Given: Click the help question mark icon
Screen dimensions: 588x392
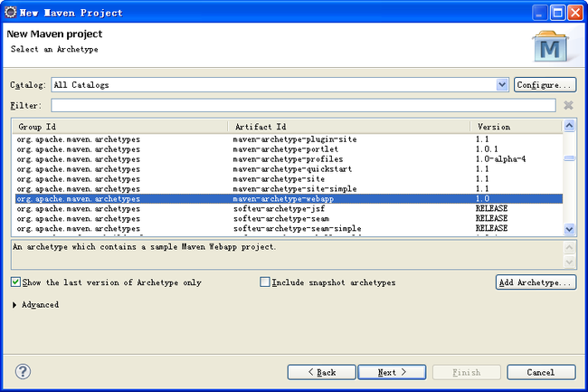Looking at the screenshot, I should (x=23, y=371).
